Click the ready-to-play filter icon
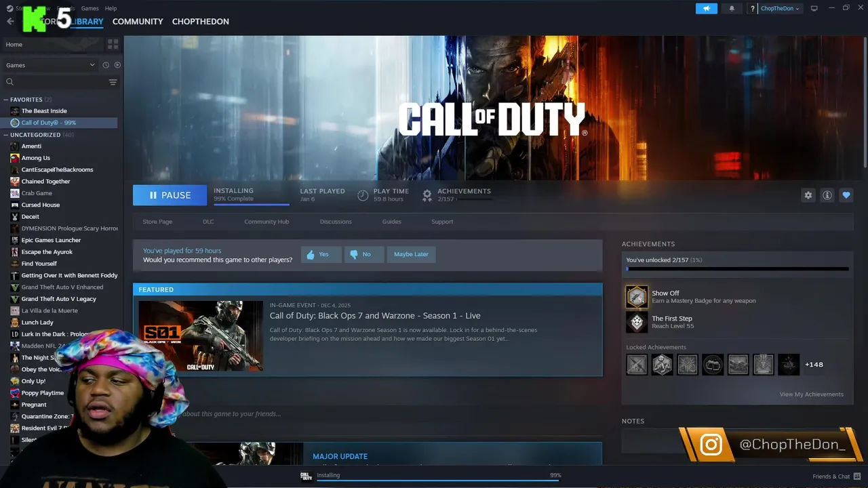The height and width of the screenshot is (488, 868). point(117,65)
